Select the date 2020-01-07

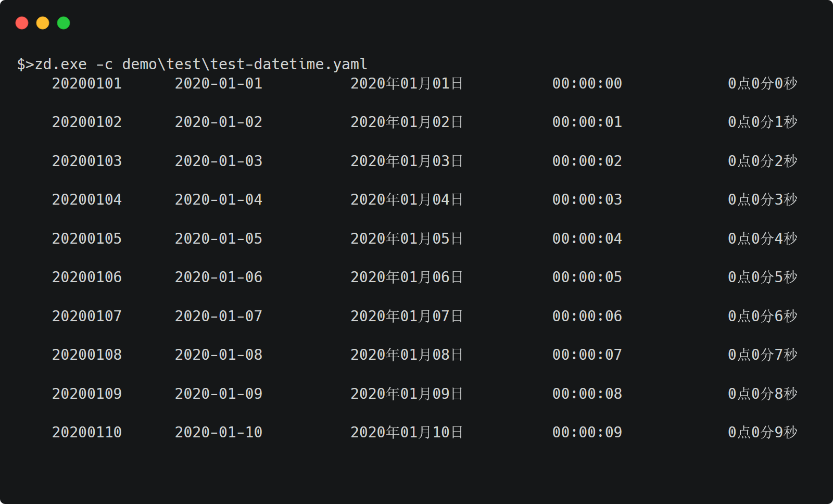219,316
